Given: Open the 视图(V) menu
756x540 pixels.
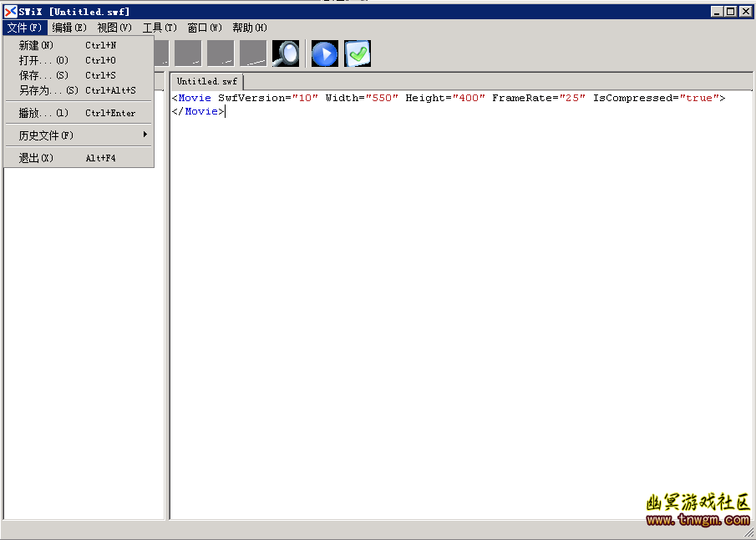Looking at the screenshot, I should (x=114, y=28).
